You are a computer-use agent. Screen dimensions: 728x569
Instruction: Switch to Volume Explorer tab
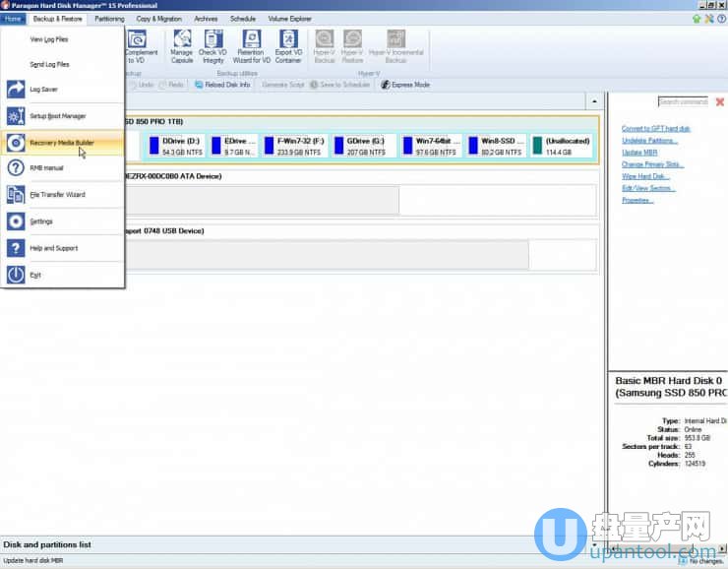click(291, 19)
